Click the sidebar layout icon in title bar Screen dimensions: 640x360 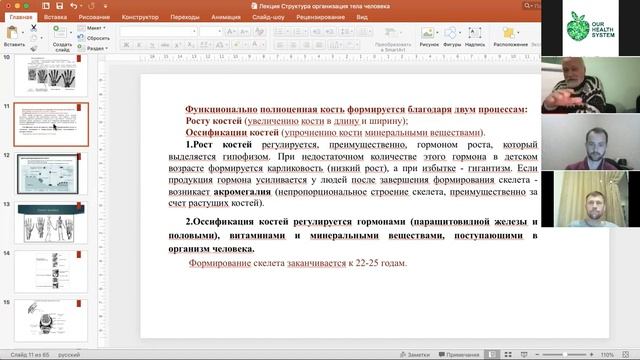[x=46, y=6]
